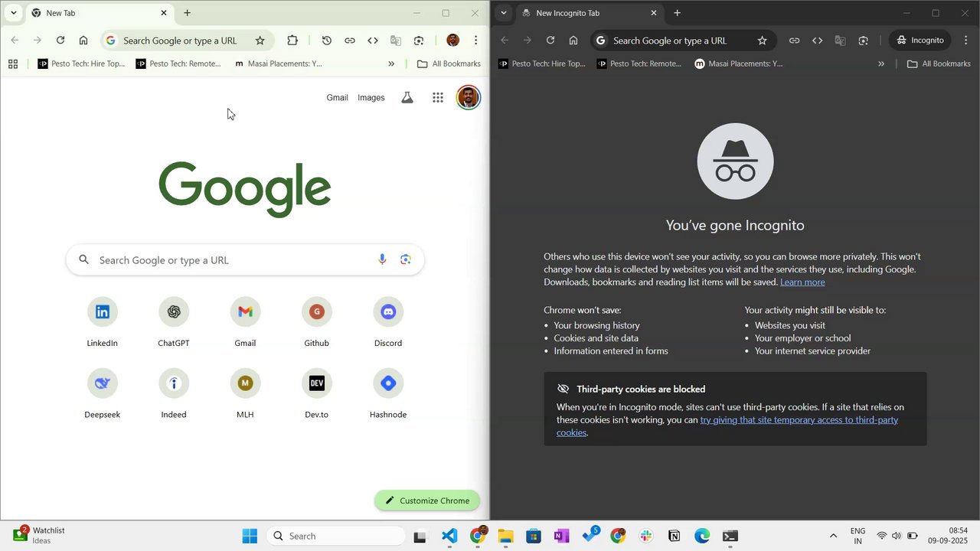Open All Bookmarks folder in Incognito window
Viewport: 980px width, 551px height.
[939, 64]
